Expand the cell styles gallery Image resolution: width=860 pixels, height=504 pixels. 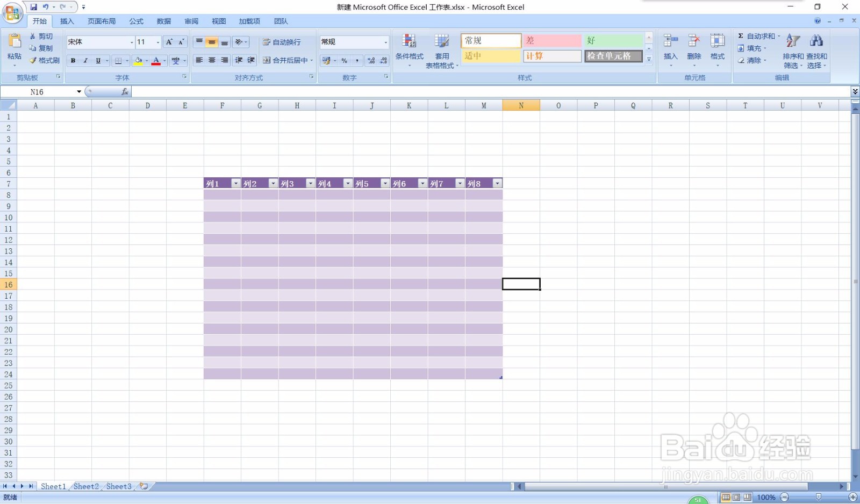pos(649,59)
